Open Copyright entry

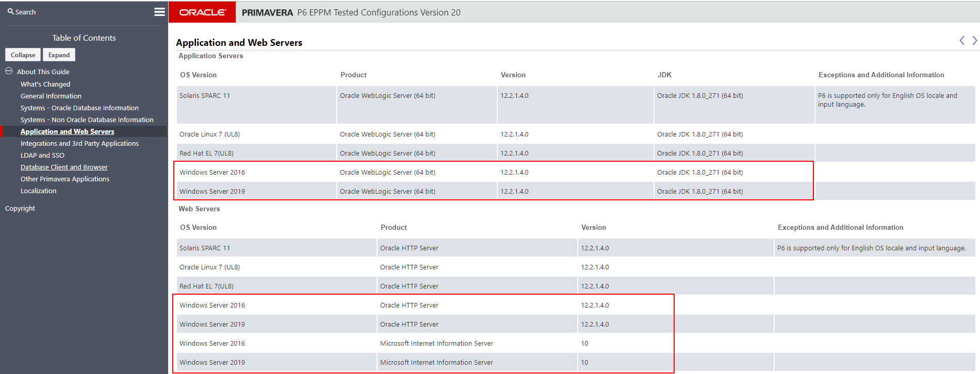20,208
